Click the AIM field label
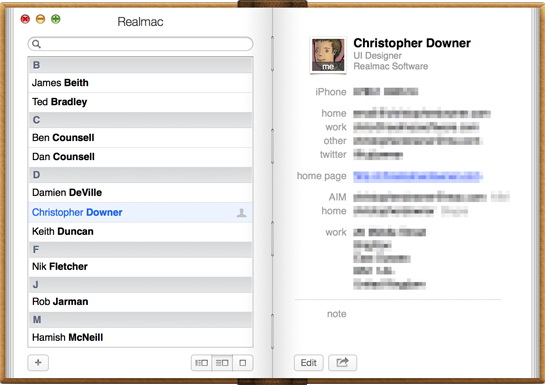 337,197
